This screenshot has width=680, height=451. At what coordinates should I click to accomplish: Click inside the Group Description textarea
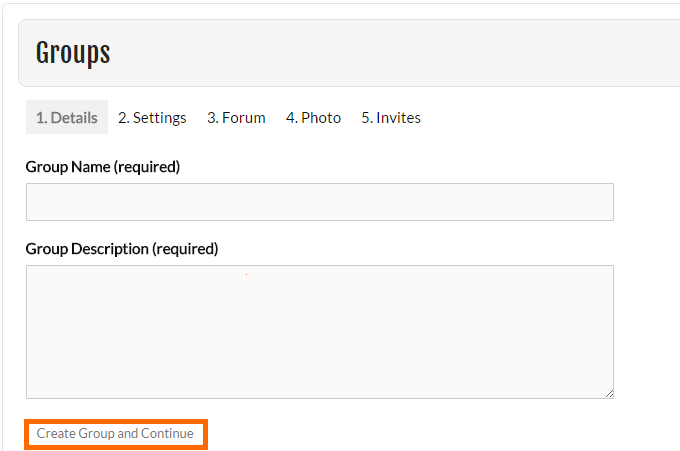coord(320,332)
